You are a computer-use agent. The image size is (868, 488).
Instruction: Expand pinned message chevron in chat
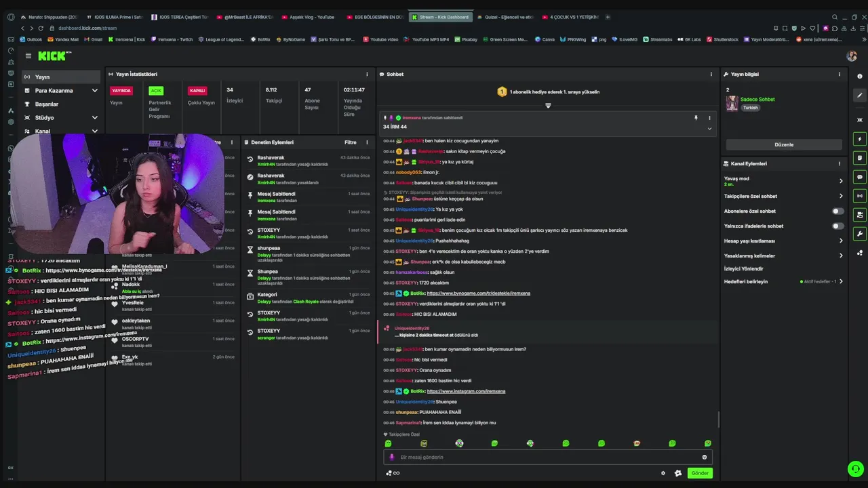click(709, 128)
